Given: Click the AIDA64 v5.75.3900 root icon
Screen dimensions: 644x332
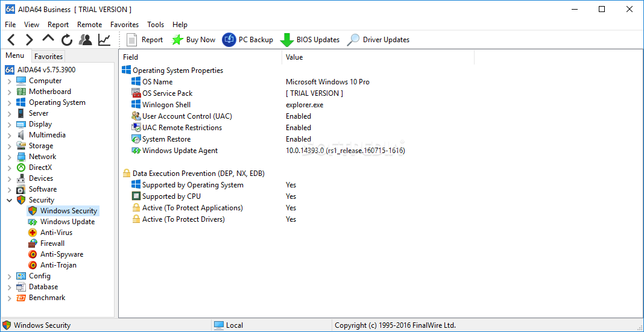Looking at the screenshot, I should 10,70.
